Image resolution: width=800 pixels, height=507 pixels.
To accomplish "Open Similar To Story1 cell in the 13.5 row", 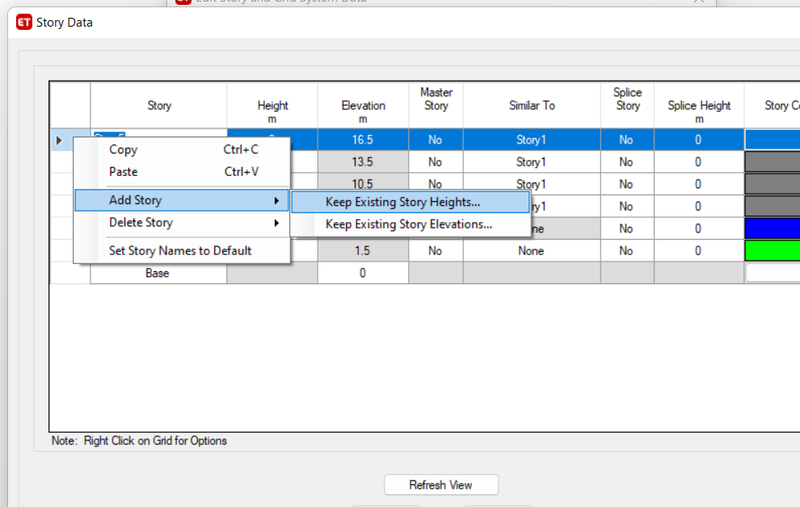I will click(532, 162).
